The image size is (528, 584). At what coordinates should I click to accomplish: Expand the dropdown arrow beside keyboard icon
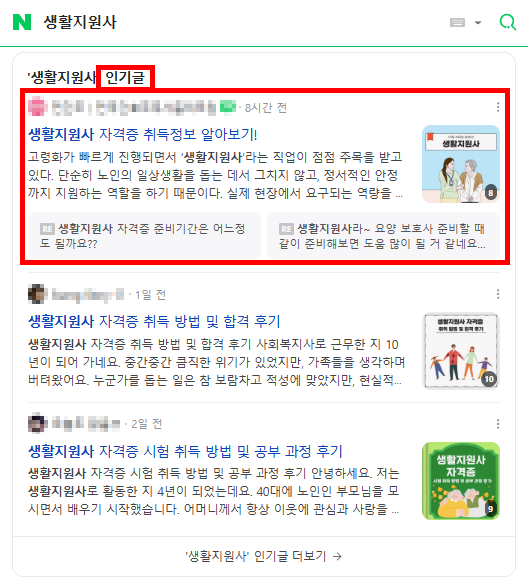(478, 23)
